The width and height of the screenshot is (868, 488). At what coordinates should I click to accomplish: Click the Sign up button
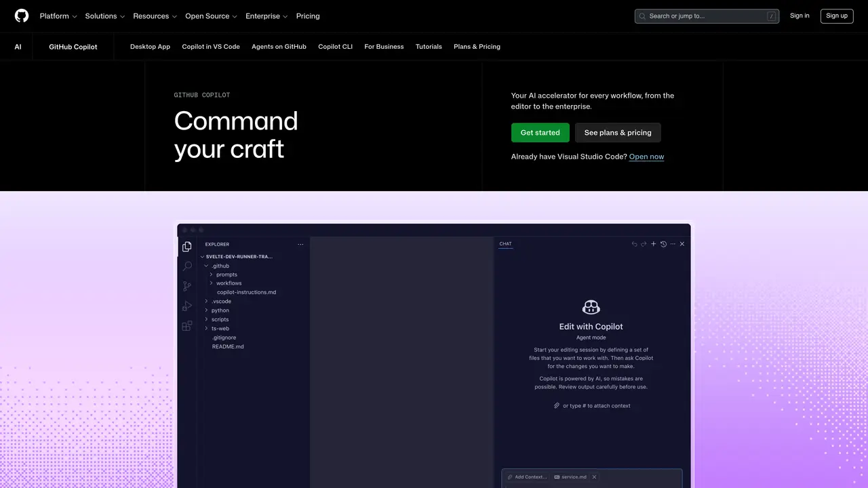pyautogui.click(x=837, y=16)
